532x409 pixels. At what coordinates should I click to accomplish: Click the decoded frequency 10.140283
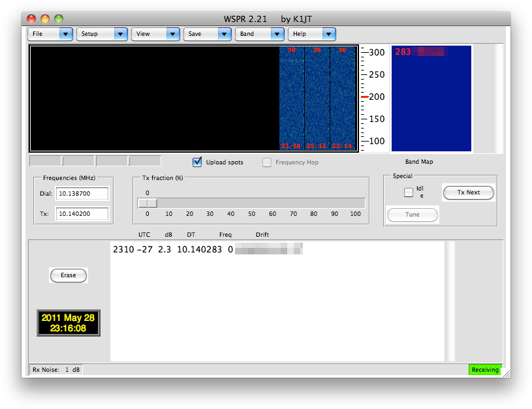click(x=200, y=250)
